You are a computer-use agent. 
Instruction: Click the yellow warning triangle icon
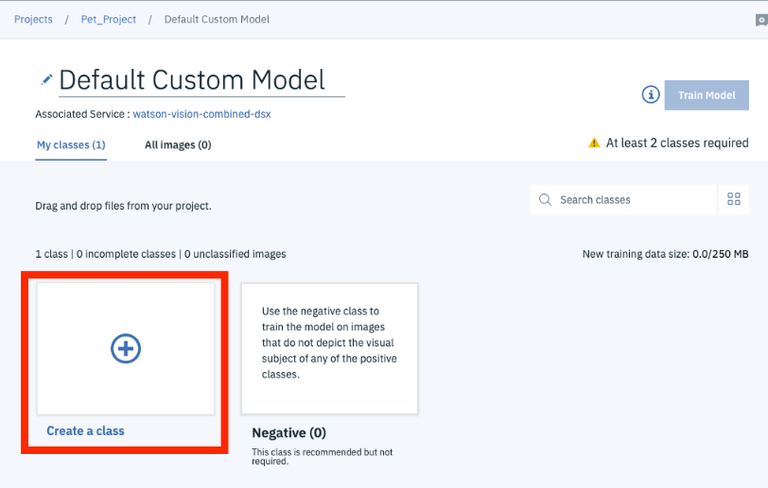click(594, 143)
